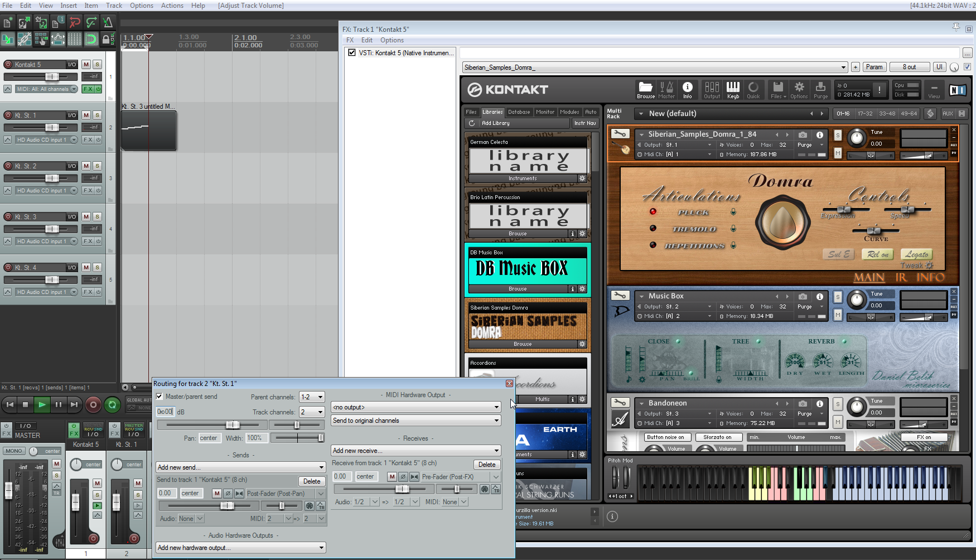Click wrench icon of Siberian_Samples_Domra instrument

coord(620,134)
